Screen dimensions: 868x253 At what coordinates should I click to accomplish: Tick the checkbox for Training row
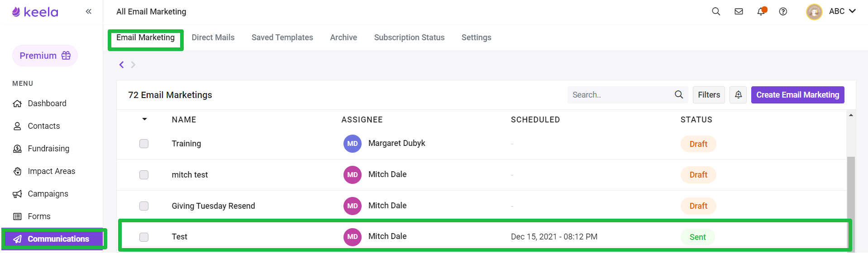point(144,144)
